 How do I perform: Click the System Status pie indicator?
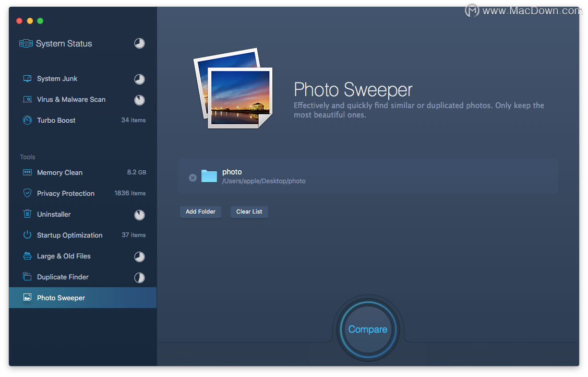(x=139, y=43)
